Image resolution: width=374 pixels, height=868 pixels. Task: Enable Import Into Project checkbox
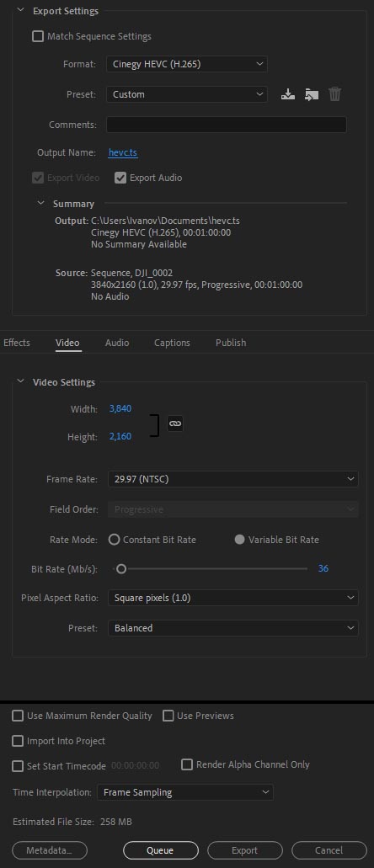coord(18,741)
